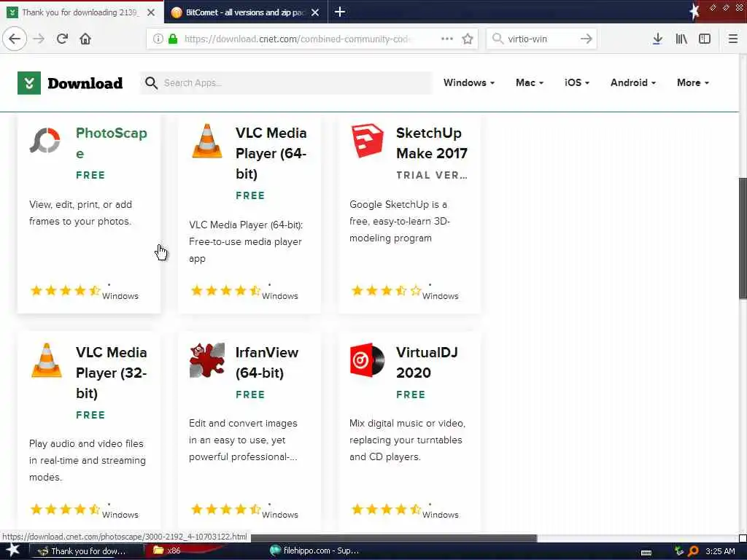Close the Thank you for downloading tab

[x=151, y=12]
